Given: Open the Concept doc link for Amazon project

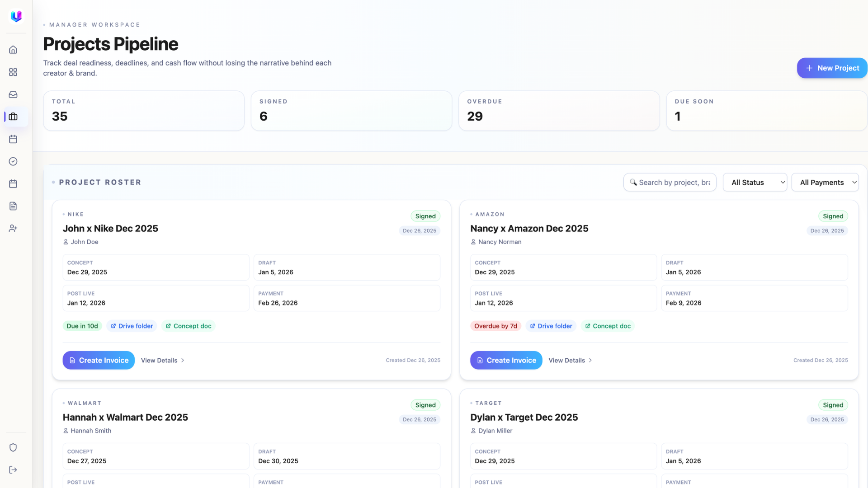Looking at the screenshot, I should pos(608,326).
